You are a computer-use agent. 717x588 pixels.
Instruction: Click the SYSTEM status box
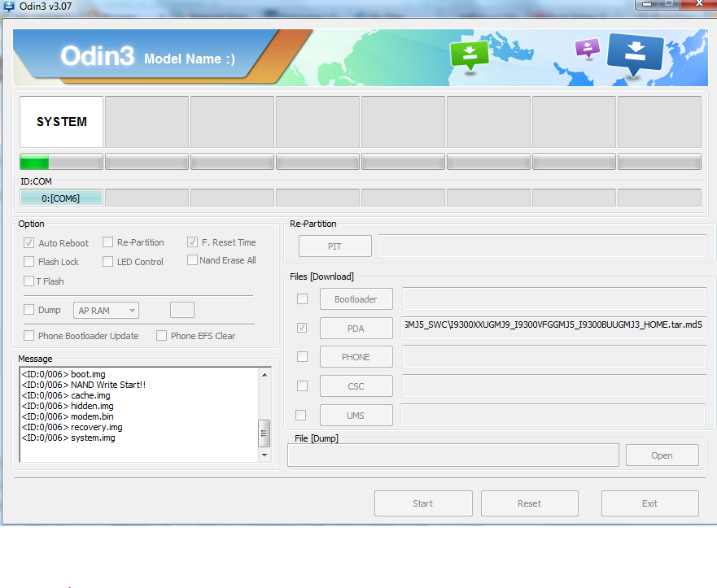pos(61,122)
